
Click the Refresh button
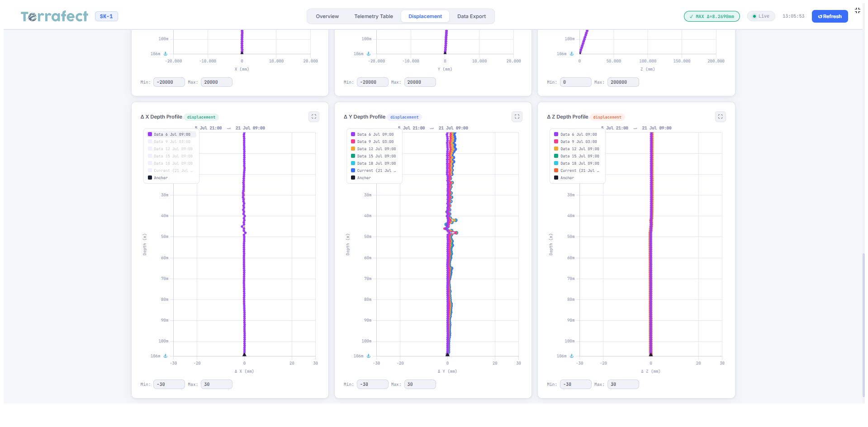(x=830, y=16)
